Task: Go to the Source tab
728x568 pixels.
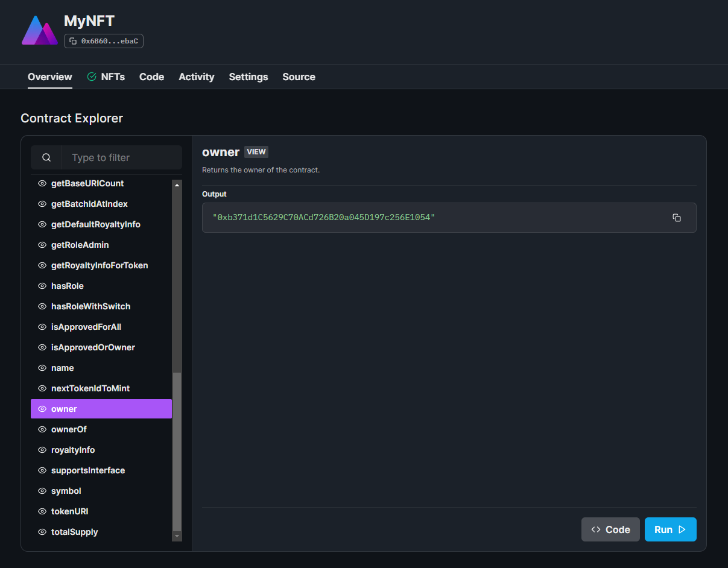Action: [x=299, y=77]
